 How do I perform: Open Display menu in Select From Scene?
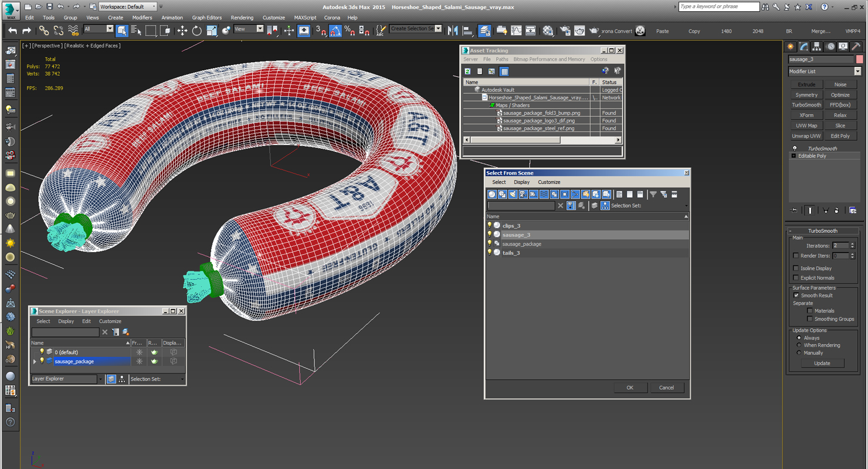[x=521, y=182]
